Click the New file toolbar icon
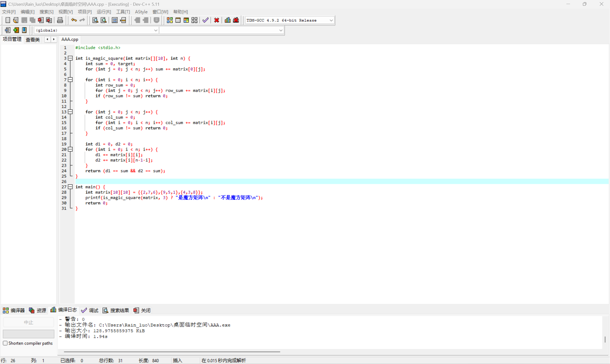 coord(8,20)
